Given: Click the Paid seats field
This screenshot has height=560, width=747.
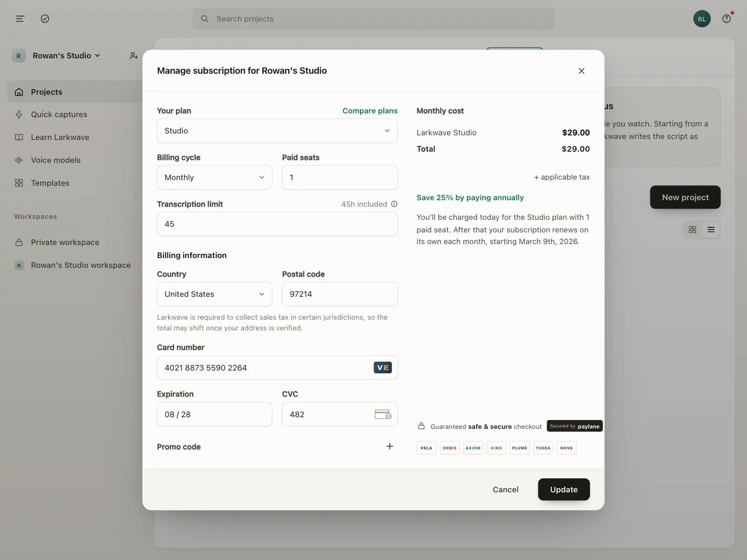Looking at the screenshot, I should tap(340, 177).
